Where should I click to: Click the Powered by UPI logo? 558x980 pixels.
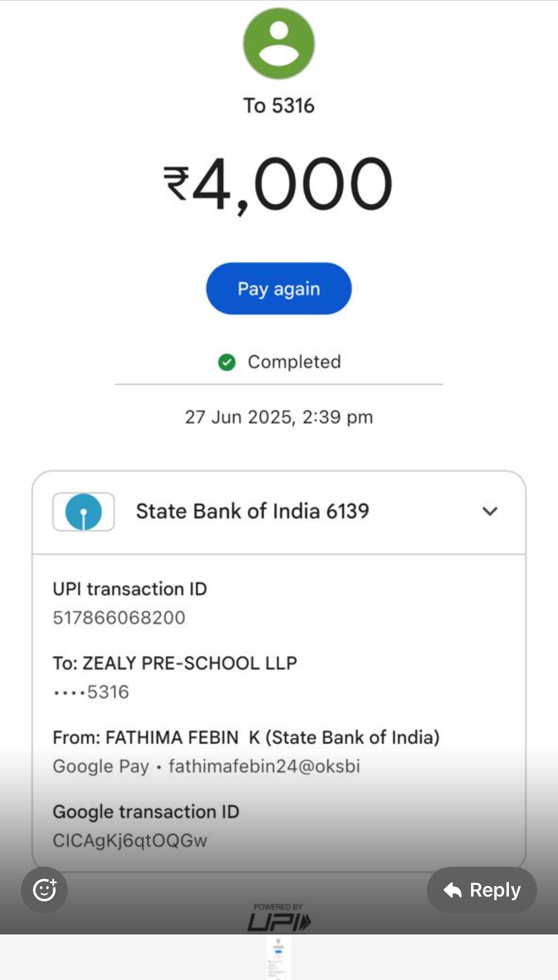pos(279,918)
